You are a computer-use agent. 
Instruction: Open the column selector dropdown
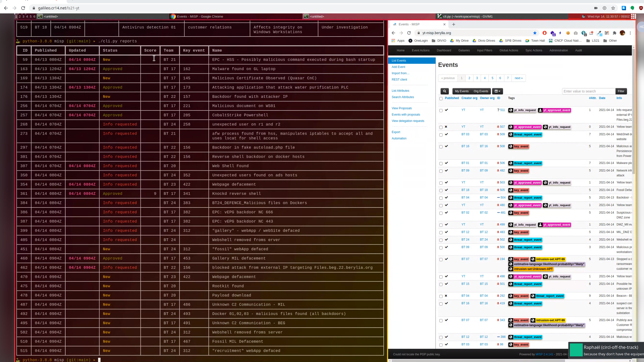tap(497, 91)
